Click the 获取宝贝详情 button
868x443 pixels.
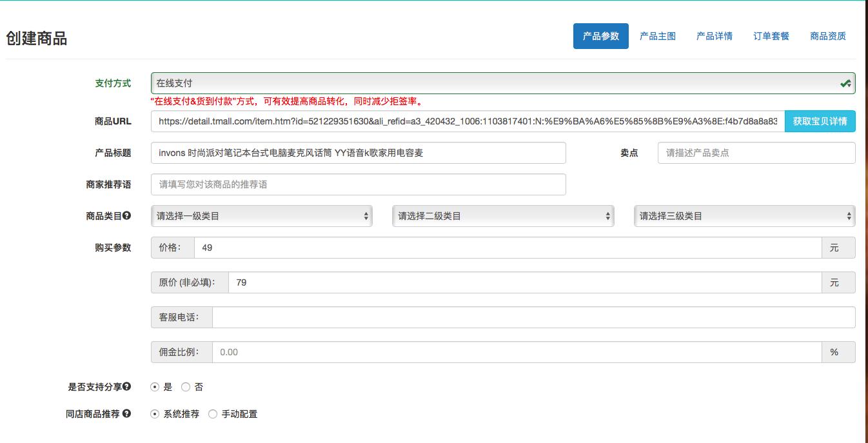tap(820, 121)
